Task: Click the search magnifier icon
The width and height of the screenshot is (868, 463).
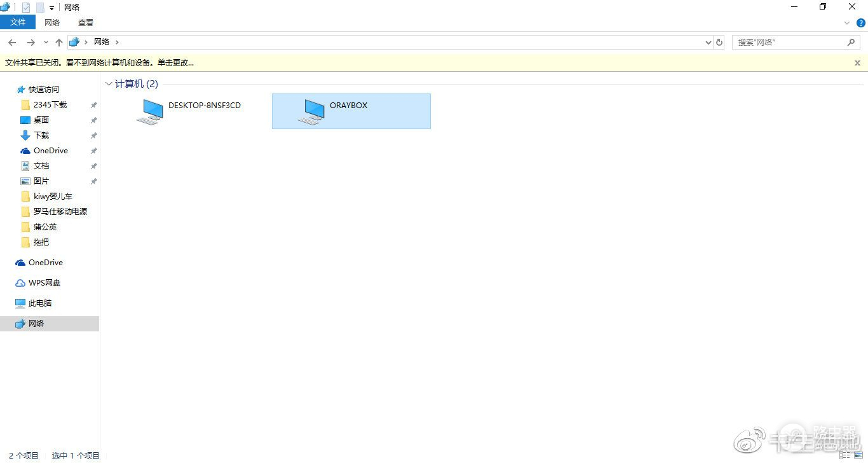Action: pyautogui.click(x=851, y=42)
